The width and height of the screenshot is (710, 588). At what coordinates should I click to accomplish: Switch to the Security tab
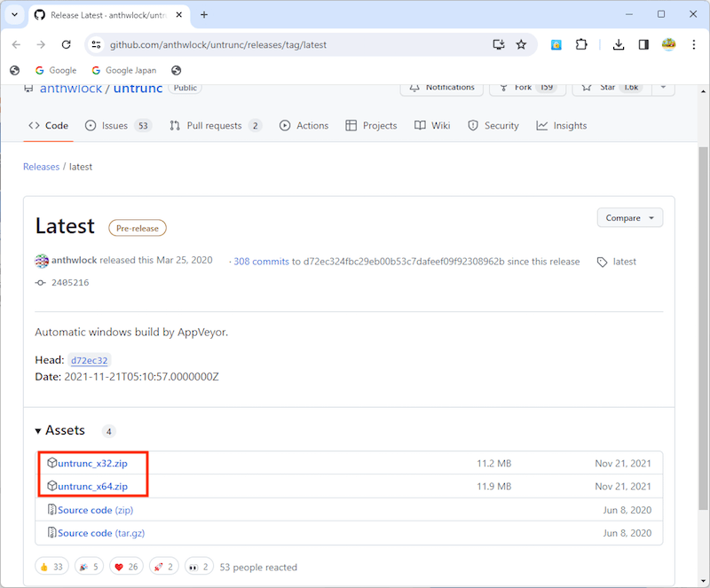click(493, 126)
